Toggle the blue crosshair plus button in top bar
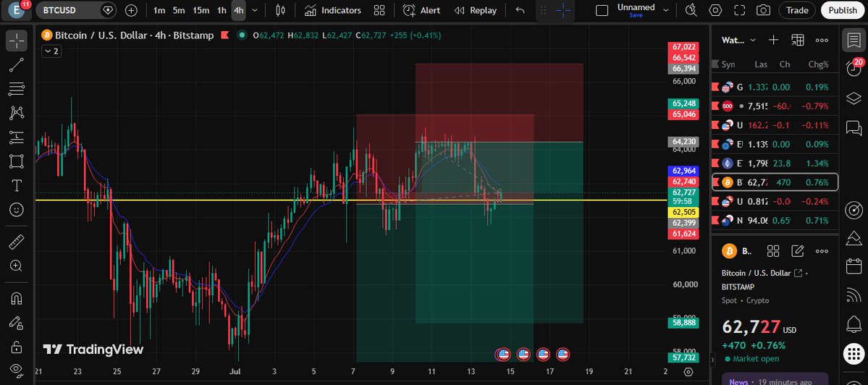Viewport: 868px width, 385px height. [x=563, y=10]
